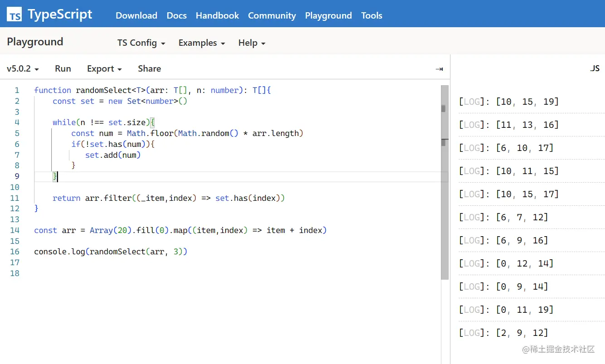The height and width of the screenshot is (364, 605).
Task: Click the console.log(randomSelect(arr, 3)) line
Action: click(x=111, y=252)
